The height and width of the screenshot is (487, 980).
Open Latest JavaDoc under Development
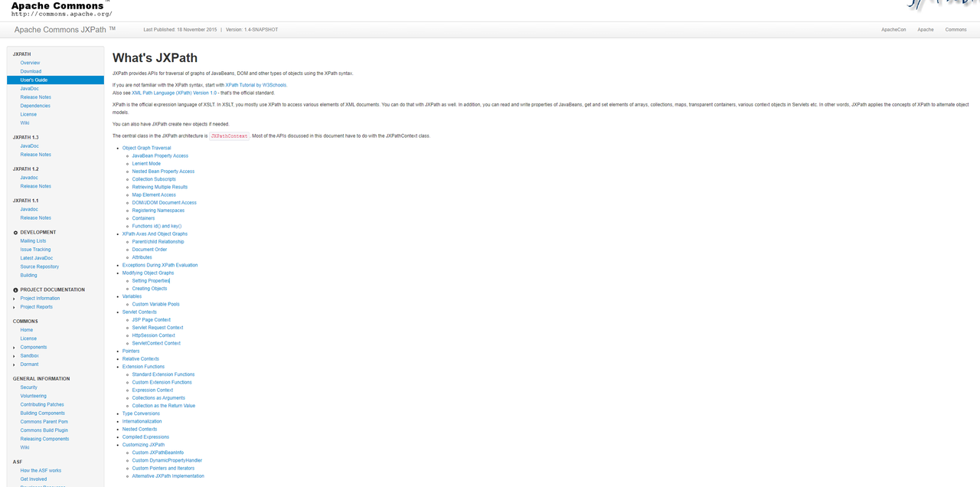tap(37, 258)
